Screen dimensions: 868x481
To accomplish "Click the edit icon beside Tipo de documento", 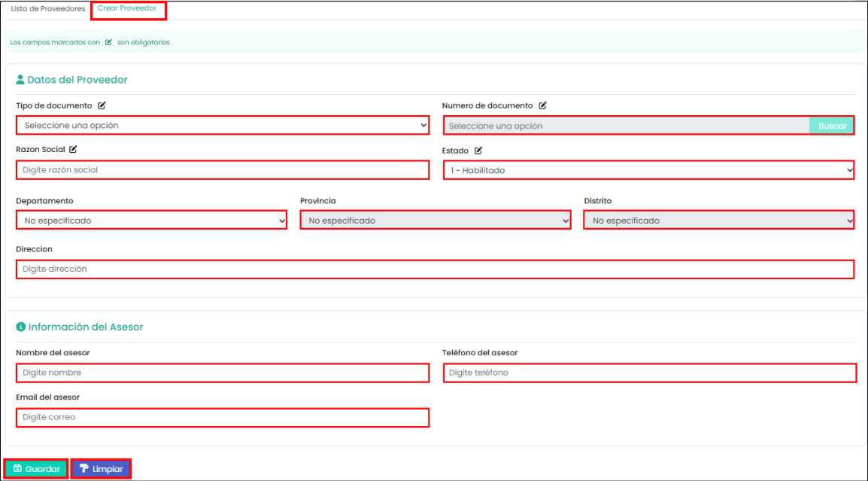I will pyautogui.click(x=102, y=106).
